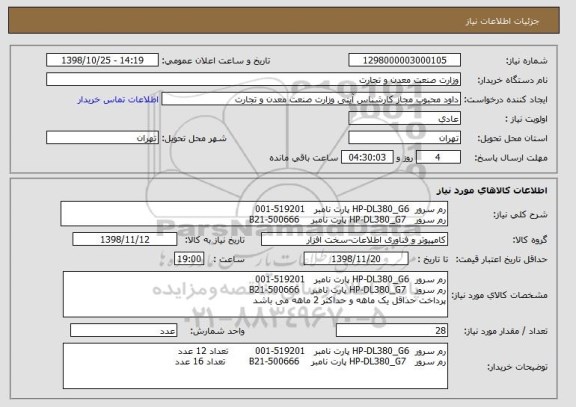The width and height of the screenshot is (576, 407).
Task: Click the price validity date 1398/11/20
Action: pos(356,259)
